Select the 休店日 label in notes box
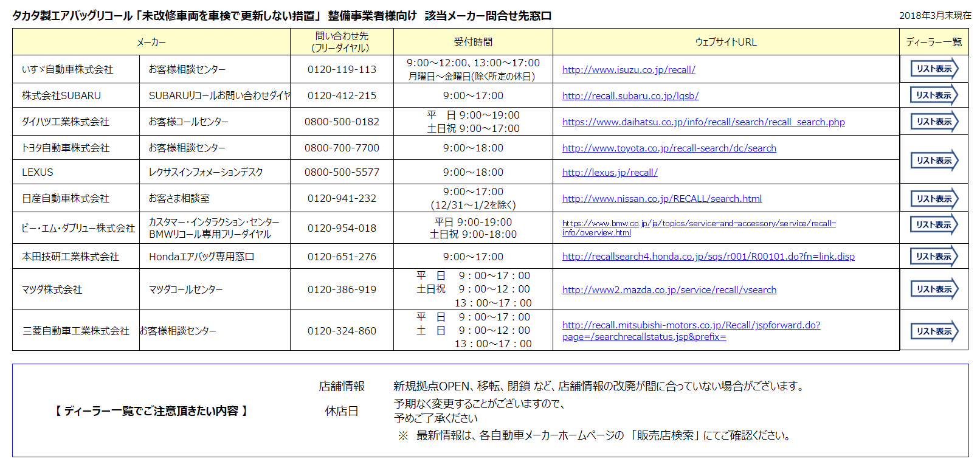980x467 pixels. click(342, 411)
